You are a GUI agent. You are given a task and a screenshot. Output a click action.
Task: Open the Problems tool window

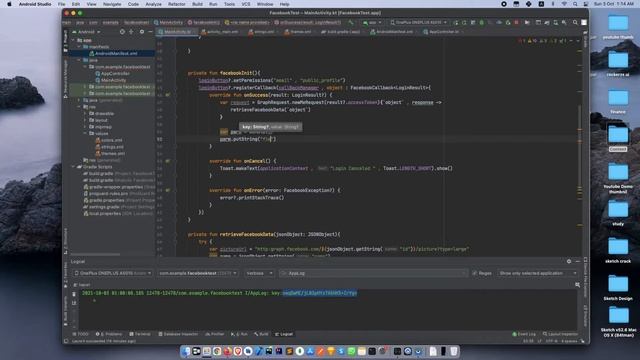(109, 334)
